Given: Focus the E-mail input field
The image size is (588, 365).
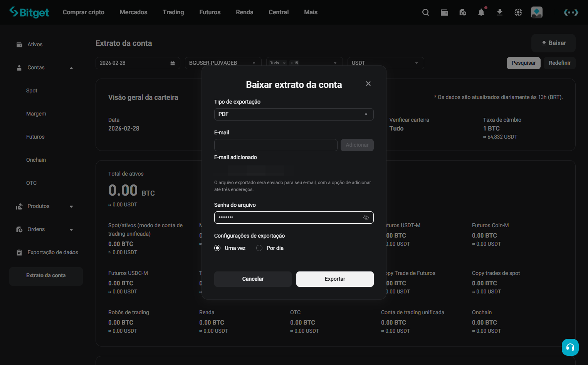Looking at the screenshot, I should [x=276, y=145].
